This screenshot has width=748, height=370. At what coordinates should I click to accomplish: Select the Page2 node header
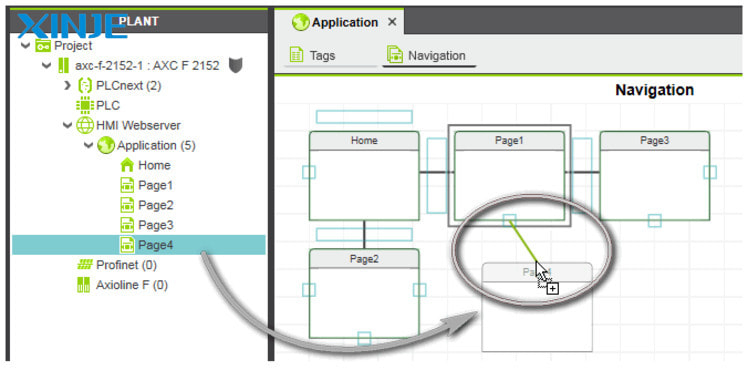pyautogui.click(x=364, y=258)
